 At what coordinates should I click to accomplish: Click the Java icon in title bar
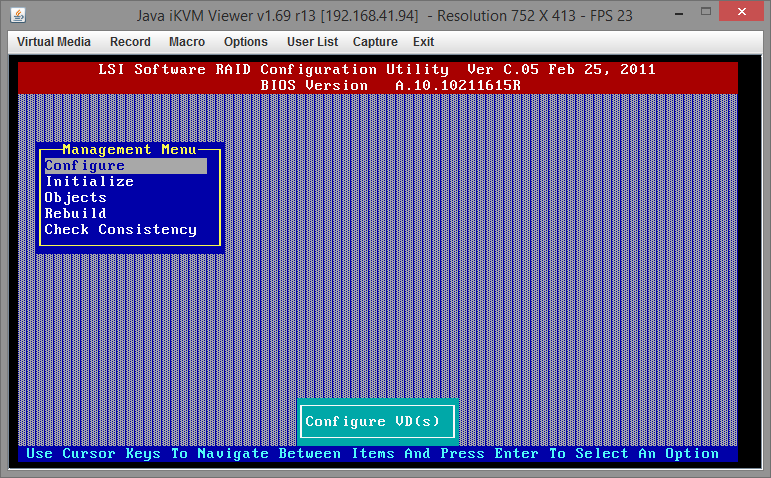pos(18,16)
